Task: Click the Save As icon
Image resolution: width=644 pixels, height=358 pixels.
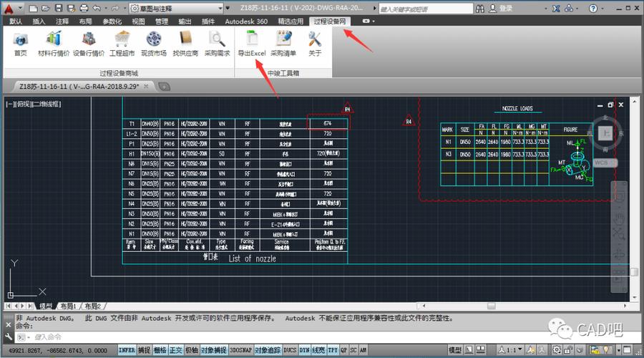Action: [x=71, y=8]
